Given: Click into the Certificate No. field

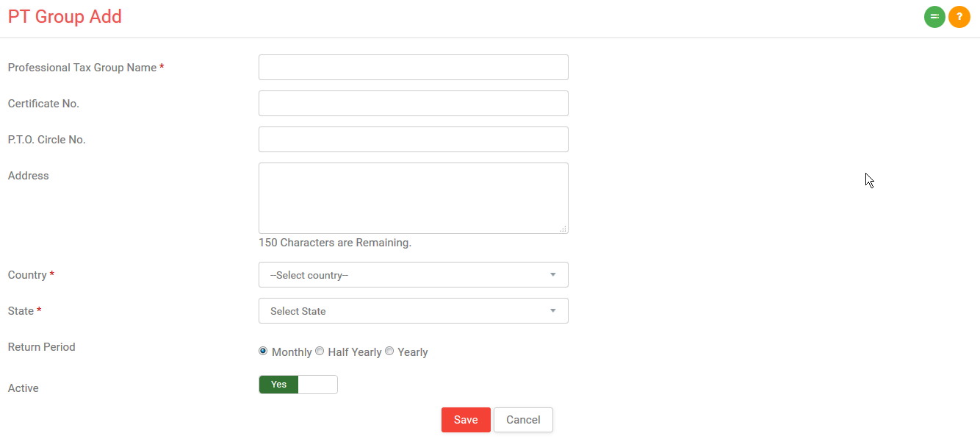Looking at the screenshot, I should [414, 104].
